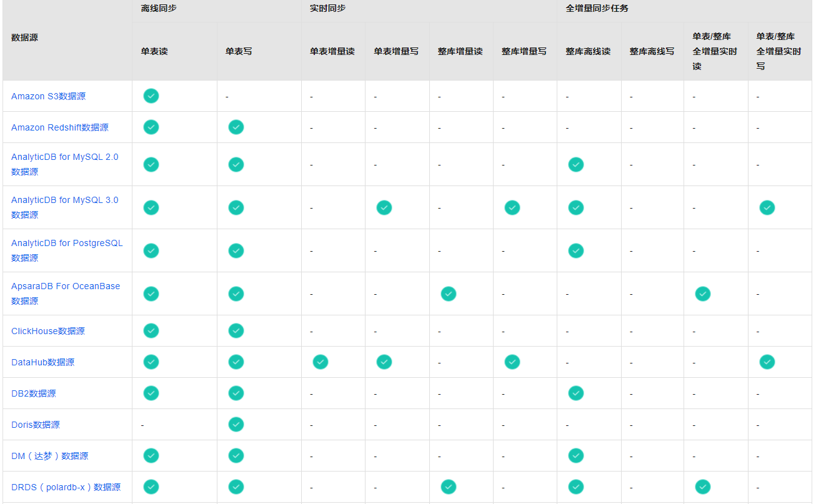Open the DataHub数据源 link
Viewport: 816px width, 504px height.
click(43, 362)
